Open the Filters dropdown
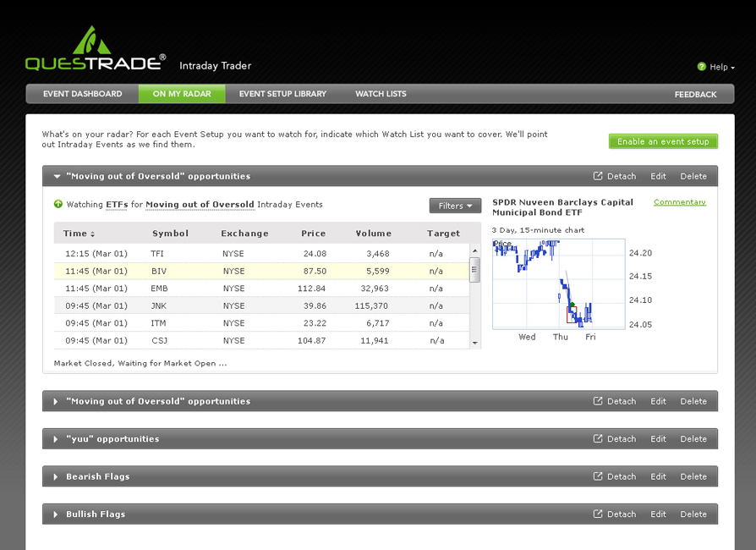 [x=455, y=206]
